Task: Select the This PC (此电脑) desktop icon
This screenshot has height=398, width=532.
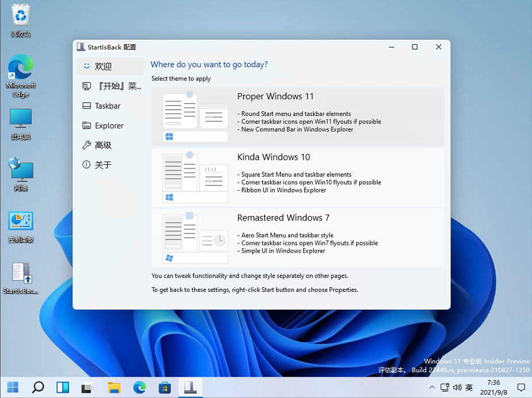Action: click(21, 124)
